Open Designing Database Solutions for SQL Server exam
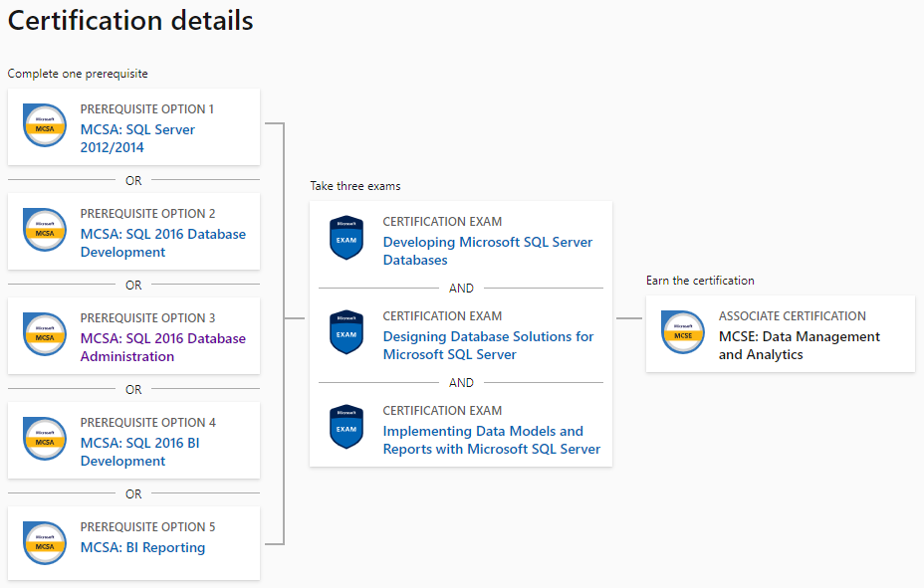 click(488, 345)
